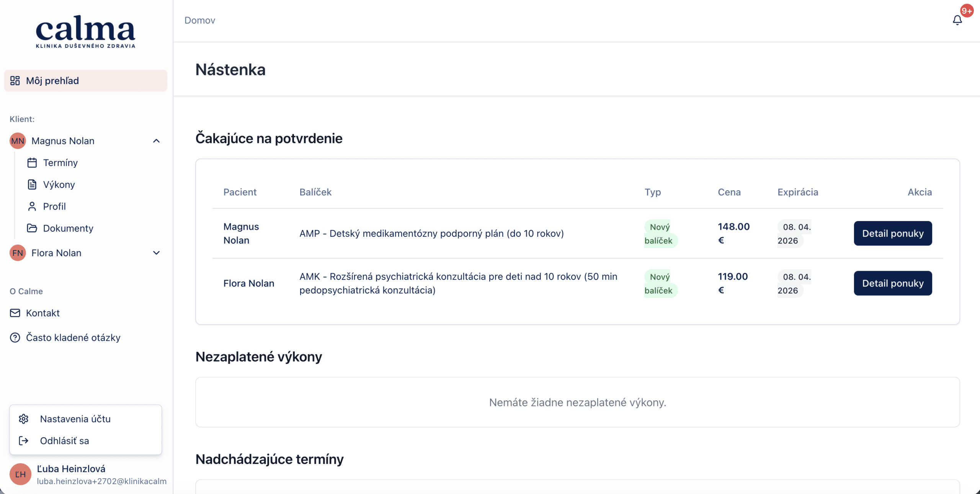Click the Domov breadcrumb link
980x494 pixels.
(x=199, y=20)
